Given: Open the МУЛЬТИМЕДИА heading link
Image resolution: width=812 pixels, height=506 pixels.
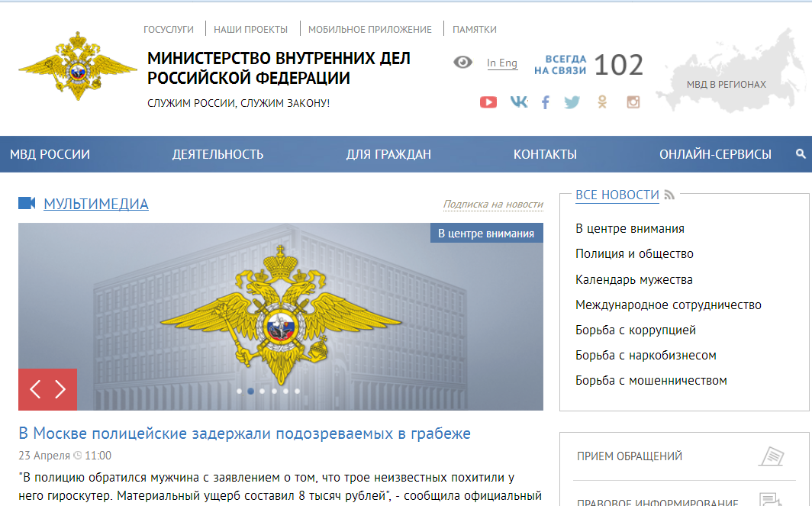Looking at the screenshot, I should (96, 204).
